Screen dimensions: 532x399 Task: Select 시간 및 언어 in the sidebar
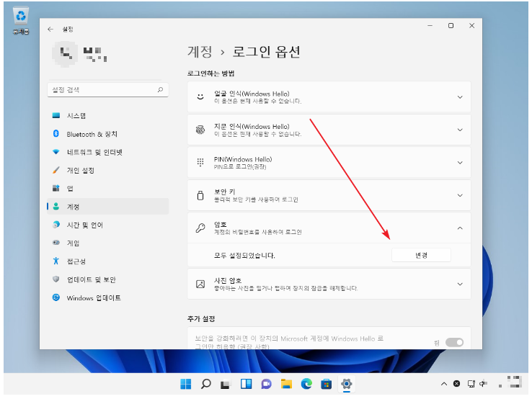(x=108, y=225)
